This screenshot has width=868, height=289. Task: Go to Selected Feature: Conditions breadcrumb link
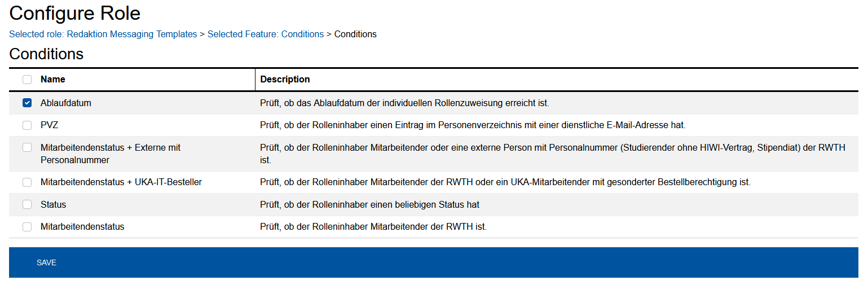(266, 34)
